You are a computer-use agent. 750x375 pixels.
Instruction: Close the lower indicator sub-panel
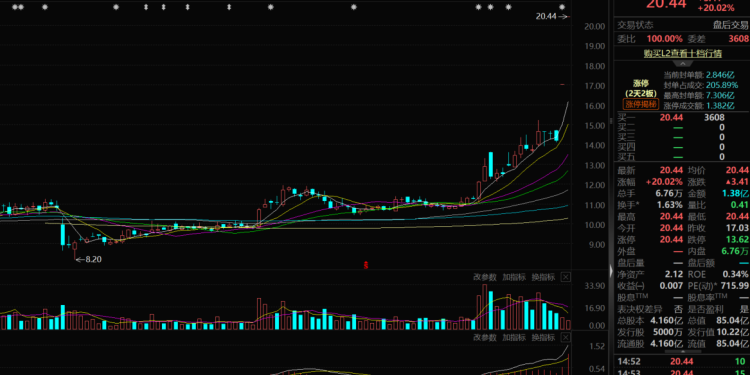565,337
